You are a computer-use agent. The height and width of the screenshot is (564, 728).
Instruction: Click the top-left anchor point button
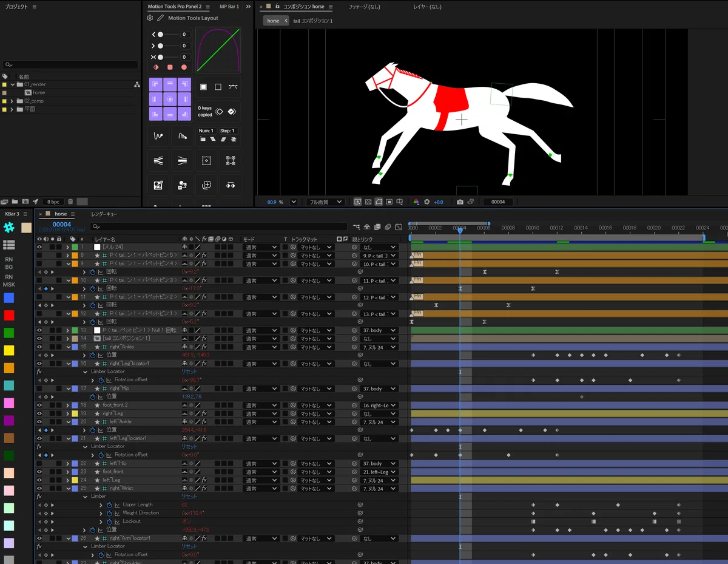155,84
